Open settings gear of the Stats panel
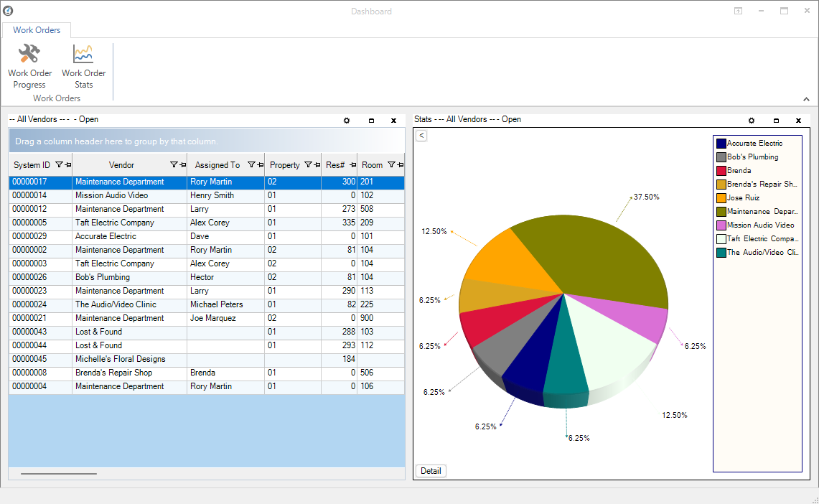Screen dimensions: 819x504 tap(751, 120)
